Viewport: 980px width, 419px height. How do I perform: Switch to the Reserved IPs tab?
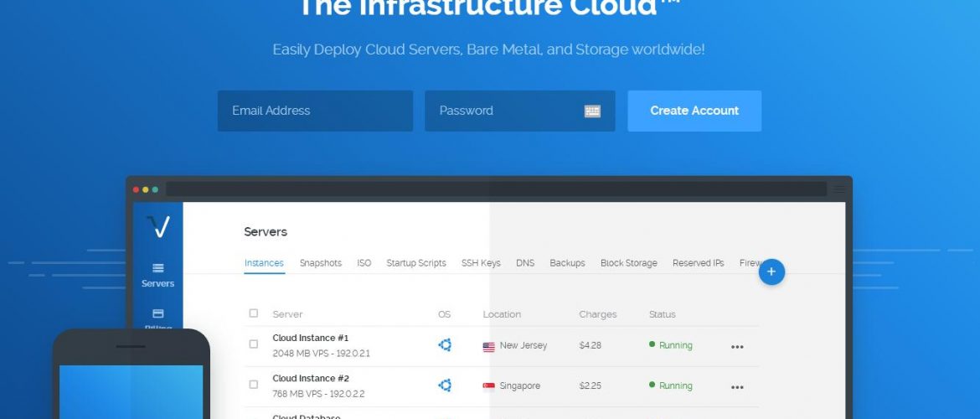[x=698, y=263]
